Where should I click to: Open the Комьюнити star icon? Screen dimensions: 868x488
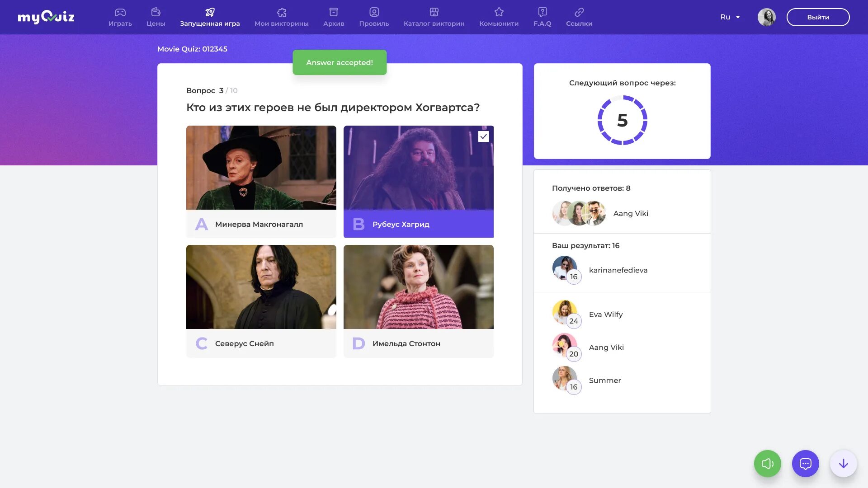pyautogui.click(x=499, y=12)
